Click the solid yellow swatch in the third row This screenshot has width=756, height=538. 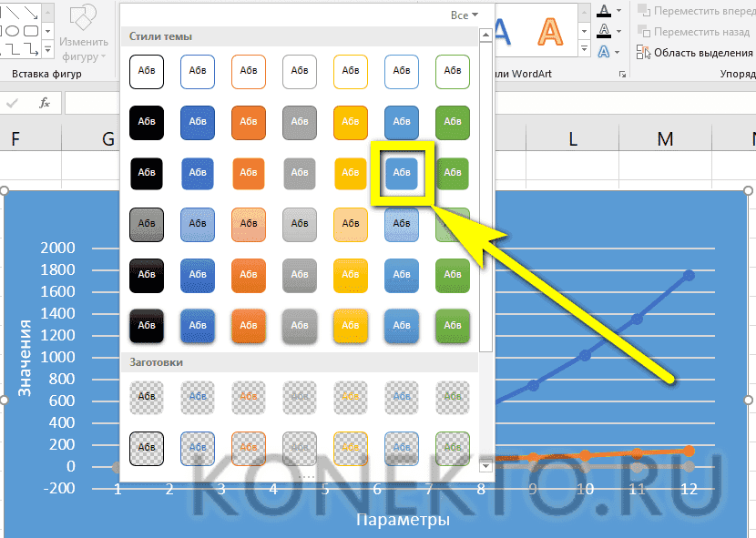[x=351, y=172]
